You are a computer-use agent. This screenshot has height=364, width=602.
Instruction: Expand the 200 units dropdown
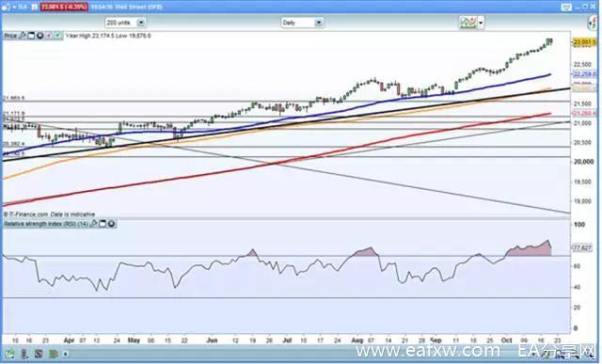(x=141, y=23)
